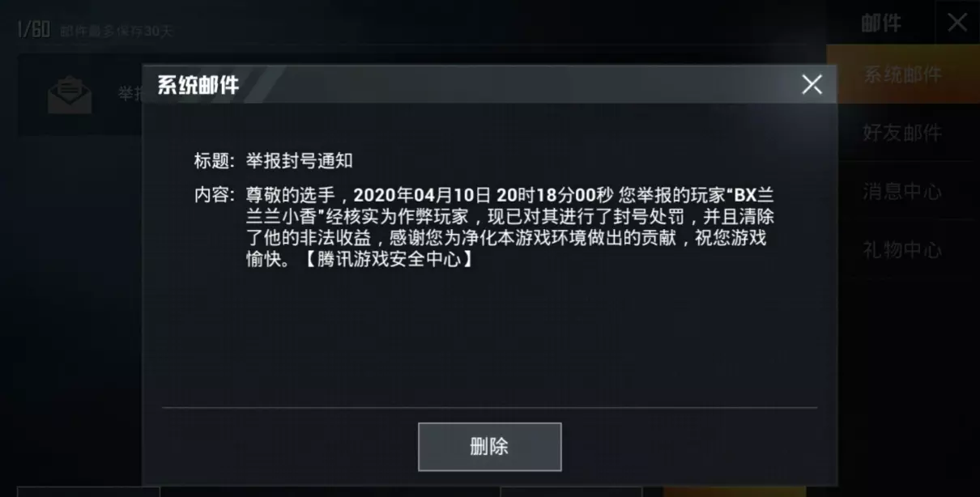This screenshot has width=980, height=497.
Task: Click the 邮件最多保存30天 hint text
Action: pyautogui.click(x=117, y=32)
